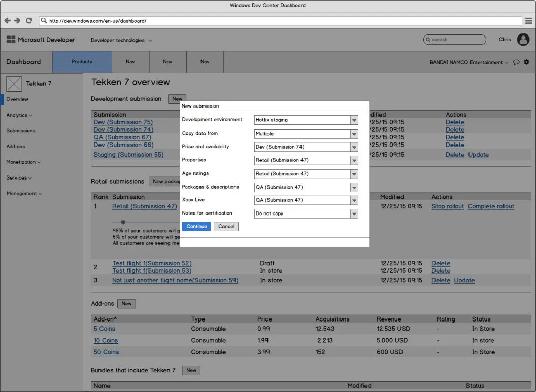The height and width of the screenshot is (392, 536).
Task: Click New button next to Add-ons
Action: point(126,304)
